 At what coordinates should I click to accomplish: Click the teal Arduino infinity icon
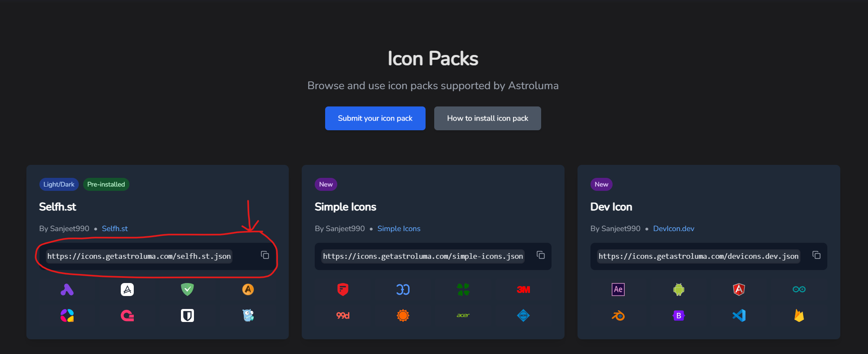799,290
